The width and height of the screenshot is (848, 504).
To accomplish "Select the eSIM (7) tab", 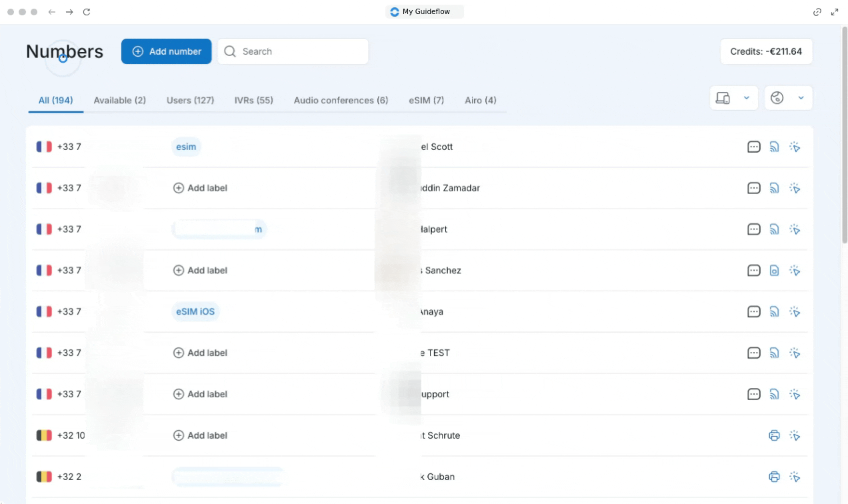I will (426, 101).
